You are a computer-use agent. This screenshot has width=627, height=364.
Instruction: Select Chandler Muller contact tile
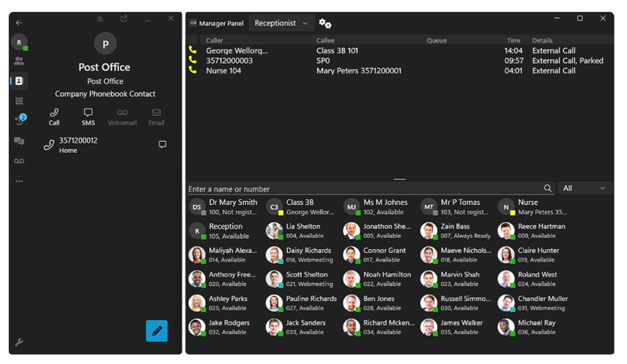[x=533, y=303]
